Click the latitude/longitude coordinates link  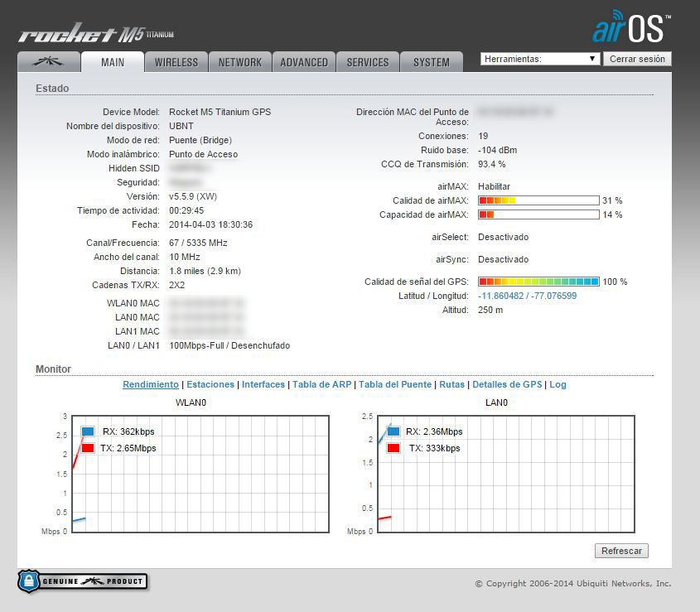(527, 296)
